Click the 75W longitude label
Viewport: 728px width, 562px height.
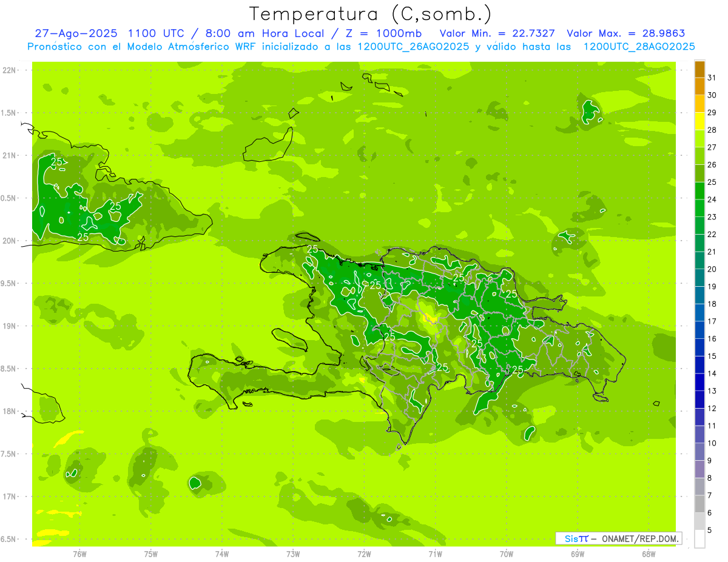tap(151, 554)
